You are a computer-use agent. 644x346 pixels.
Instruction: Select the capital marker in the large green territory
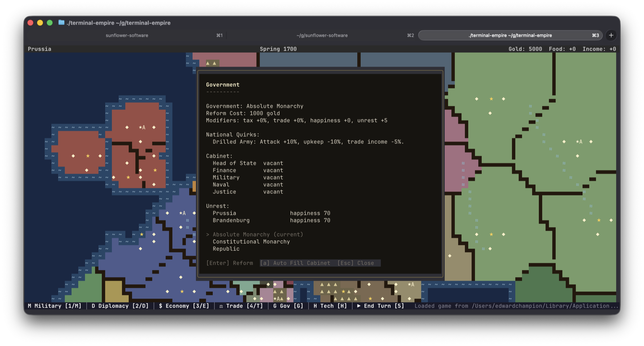point(579,142)
